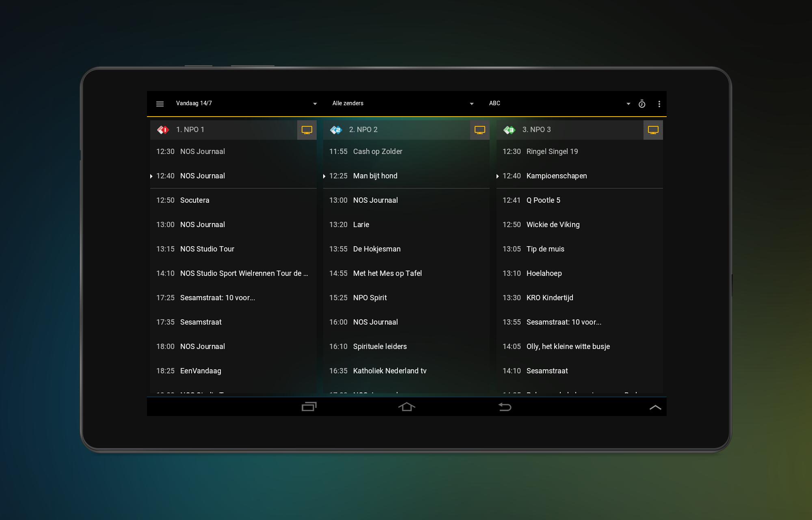Select the 1. NPO 1 channel header
Viewport: 812px width, 520px height.
pos(223,130)
